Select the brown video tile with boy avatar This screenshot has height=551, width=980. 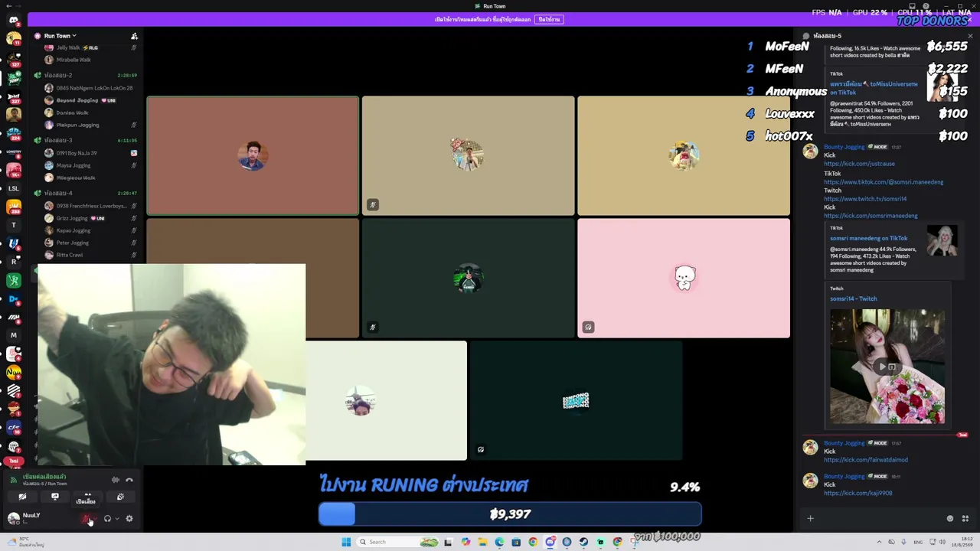[x=253, y=155]
